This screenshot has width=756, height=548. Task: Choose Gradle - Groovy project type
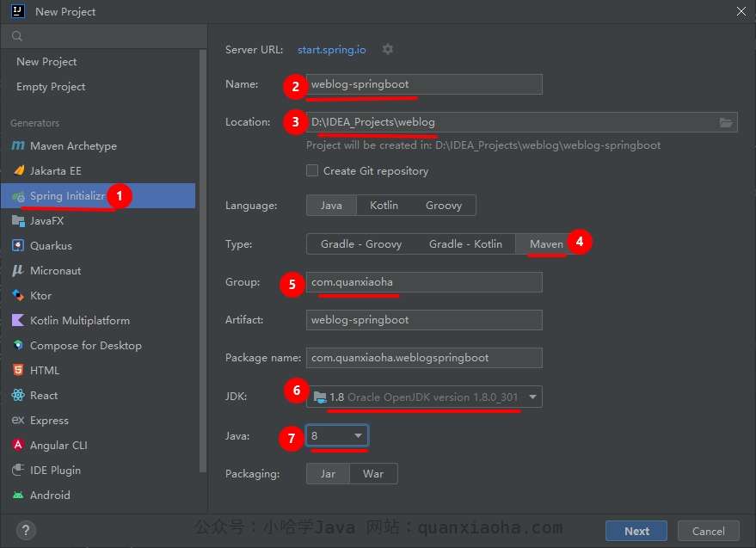point(361,244)
